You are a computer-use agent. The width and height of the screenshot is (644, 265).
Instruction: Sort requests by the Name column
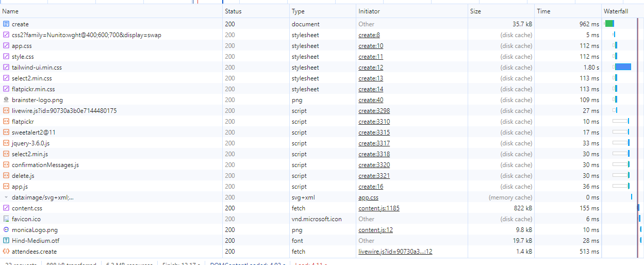coord(10,11)
